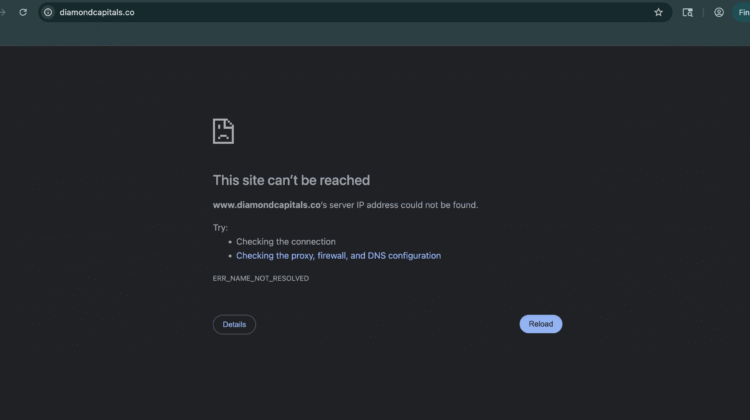The height and width of the screenshot is (420, 750).
Task: Click the empty bar below the address bar
Action: click(375, 35)
